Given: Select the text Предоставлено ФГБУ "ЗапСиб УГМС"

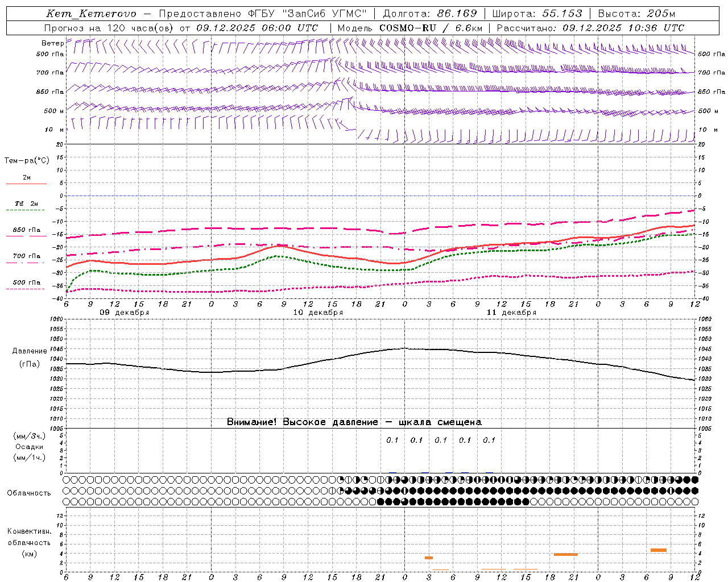Looking at the screenshot, I should (x=263, y=14).
